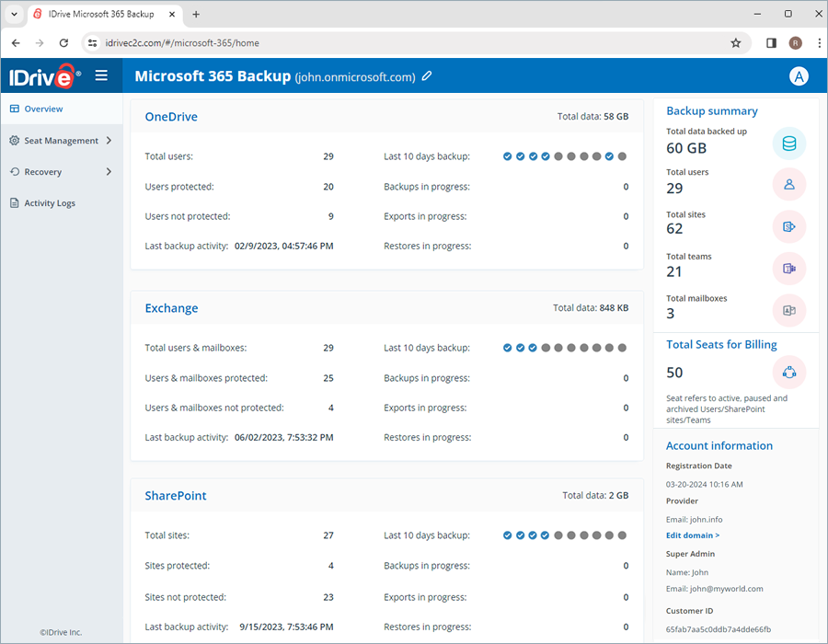The width and height of the screenshot is (828, 644).
Task: Open the account avatar 'A' menu
Action: click(799, 76)
